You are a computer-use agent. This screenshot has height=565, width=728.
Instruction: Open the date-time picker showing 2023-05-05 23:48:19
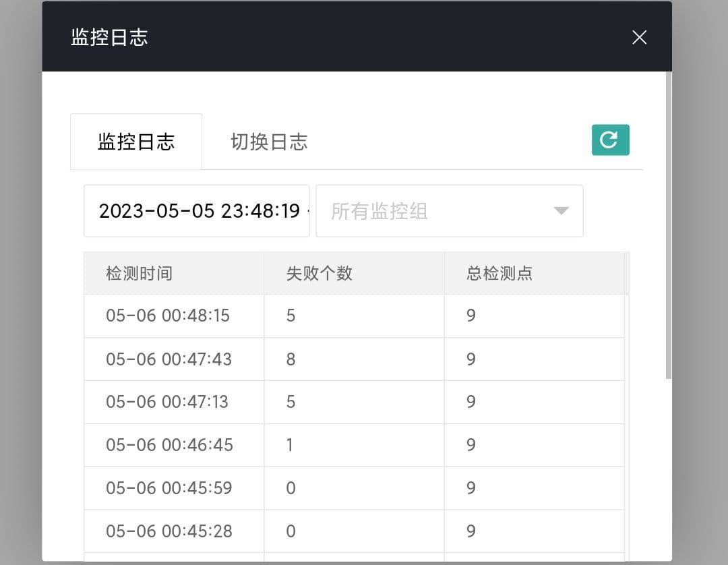[x=196, y=211]
